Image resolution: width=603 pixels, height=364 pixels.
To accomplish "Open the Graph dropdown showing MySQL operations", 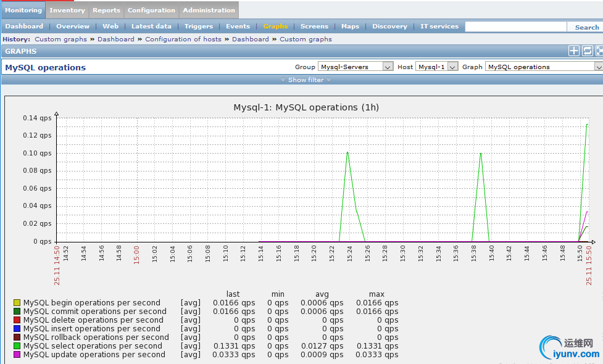I will (x=543, y=67).
